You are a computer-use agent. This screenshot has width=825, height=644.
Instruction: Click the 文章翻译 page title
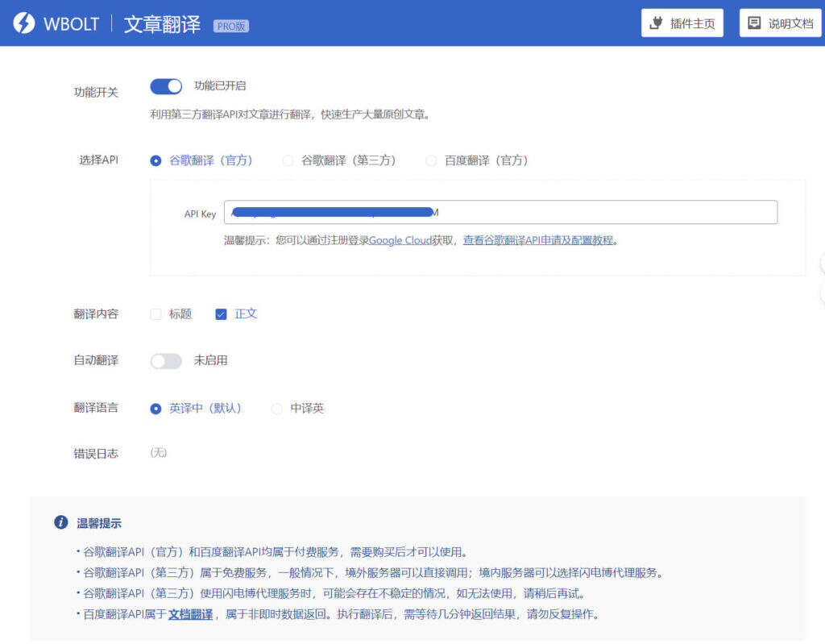tap(162, 23)
